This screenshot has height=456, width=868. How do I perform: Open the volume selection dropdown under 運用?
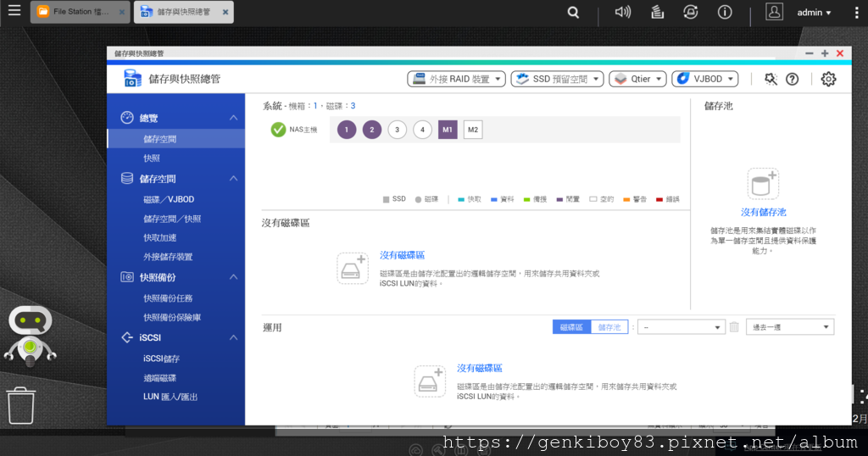click(x=681, y=327)
